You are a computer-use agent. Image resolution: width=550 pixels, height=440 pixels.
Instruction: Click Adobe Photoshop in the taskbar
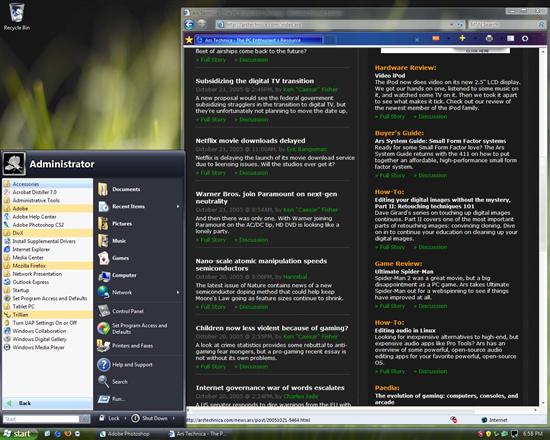click(125, 434)
